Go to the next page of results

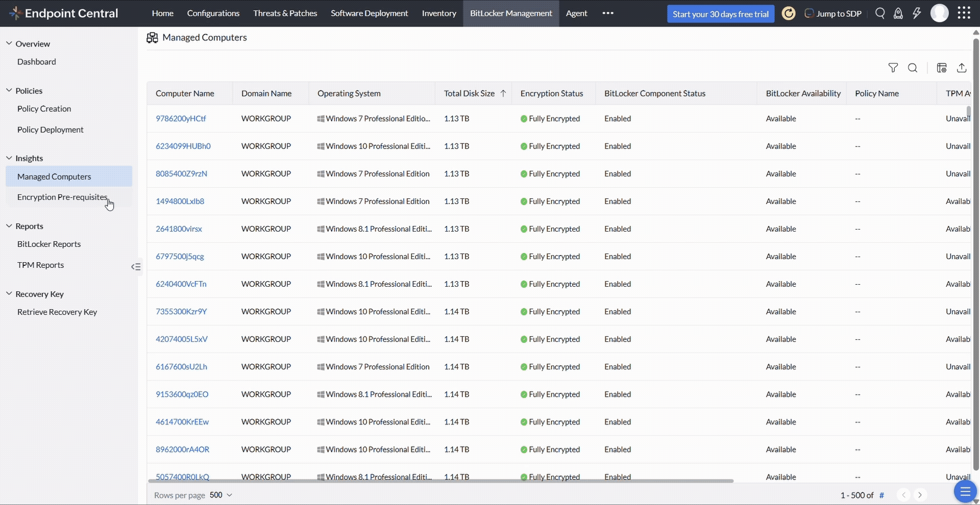coord(920,495)
